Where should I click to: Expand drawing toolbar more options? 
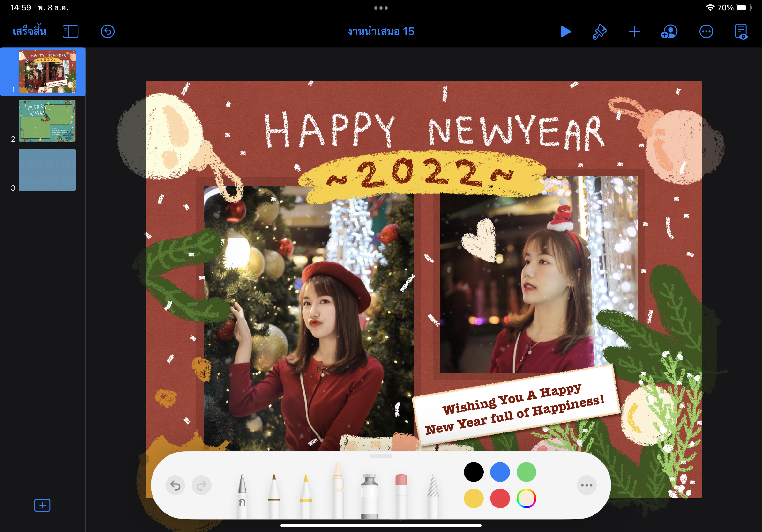(586, 485)
